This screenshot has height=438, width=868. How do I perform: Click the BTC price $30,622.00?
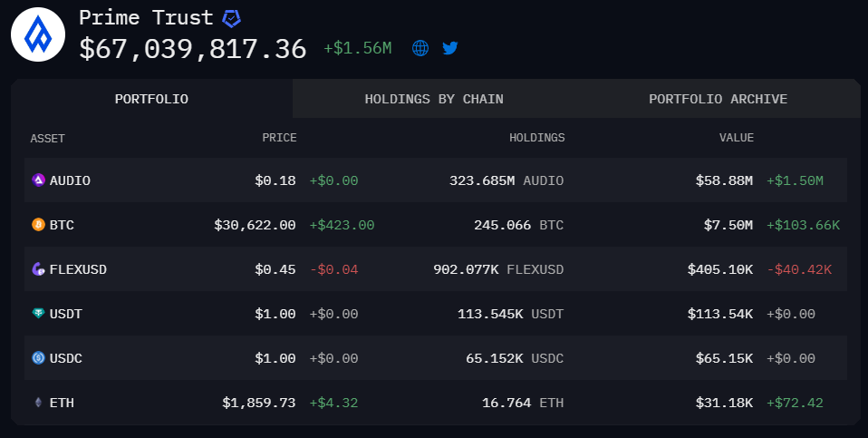[255, 225]
